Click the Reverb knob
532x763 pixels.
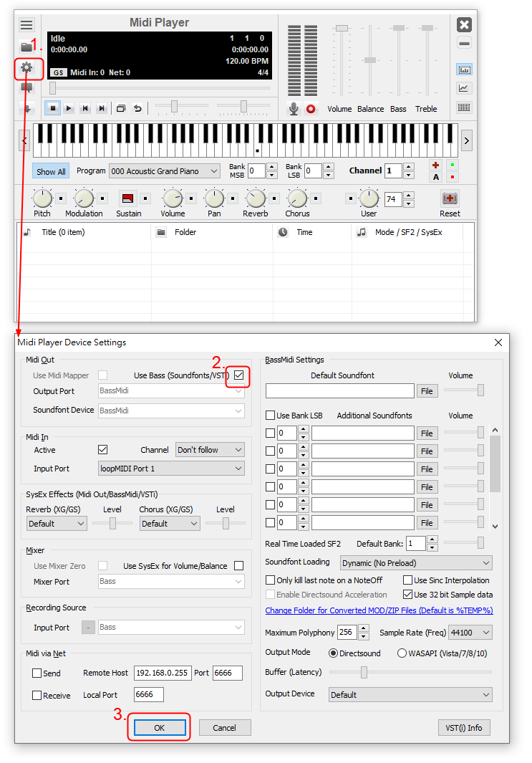click(256, 198)
